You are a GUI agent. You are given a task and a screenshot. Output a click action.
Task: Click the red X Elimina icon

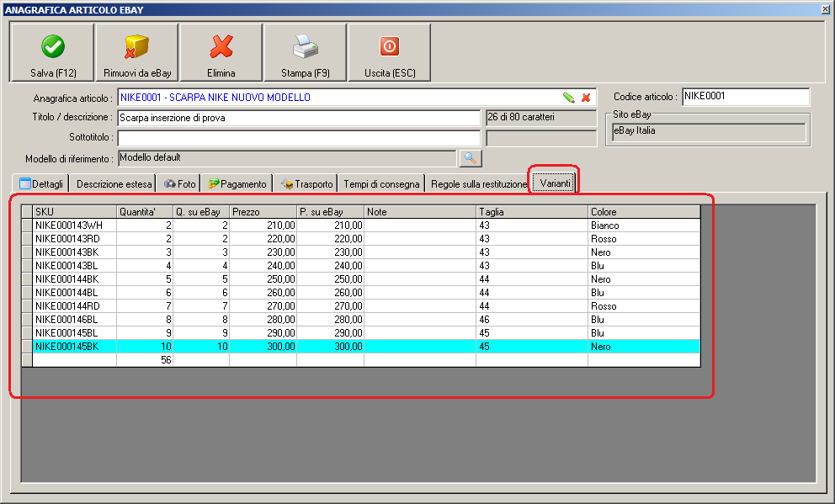pos(221,46)
